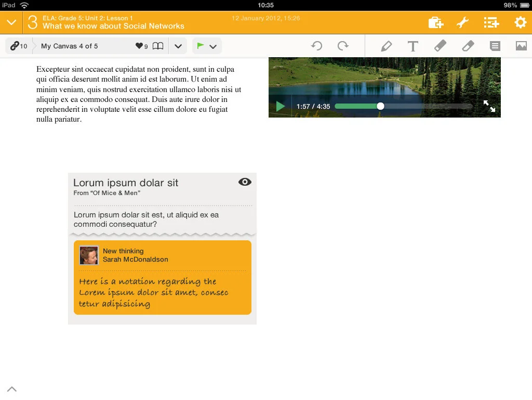Undo the last canvas action
The width and height of the screenshot is (532, 400).
(x=317, y=46)
